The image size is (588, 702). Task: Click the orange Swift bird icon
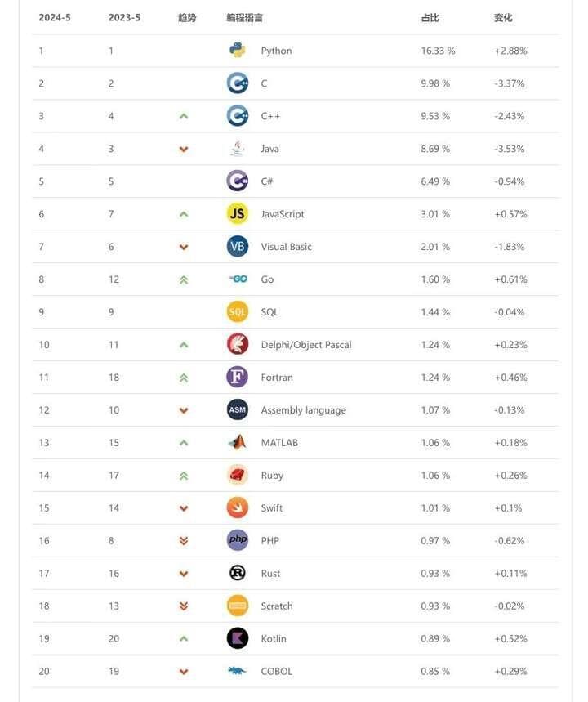(237, 507)
